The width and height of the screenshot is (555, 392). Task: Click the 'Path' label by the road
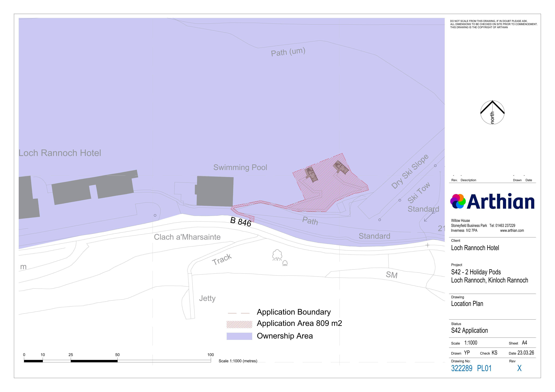310,221
